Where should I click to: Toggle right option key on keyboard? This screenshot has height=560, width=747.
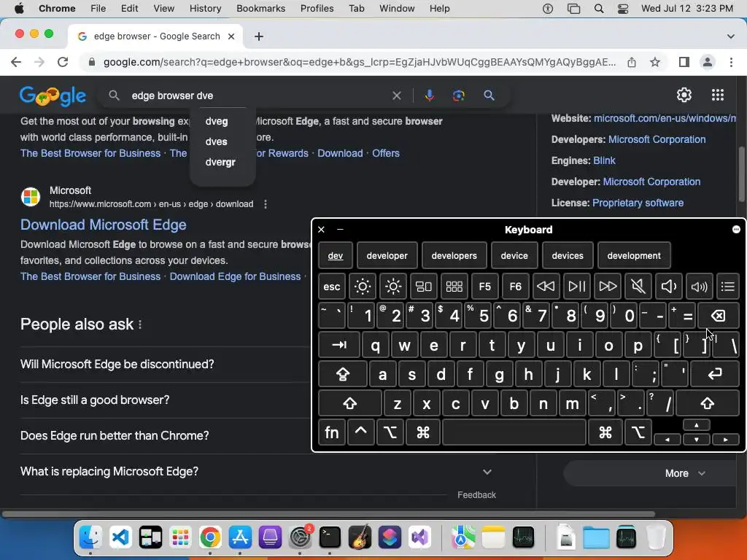(x=638, y=432)
